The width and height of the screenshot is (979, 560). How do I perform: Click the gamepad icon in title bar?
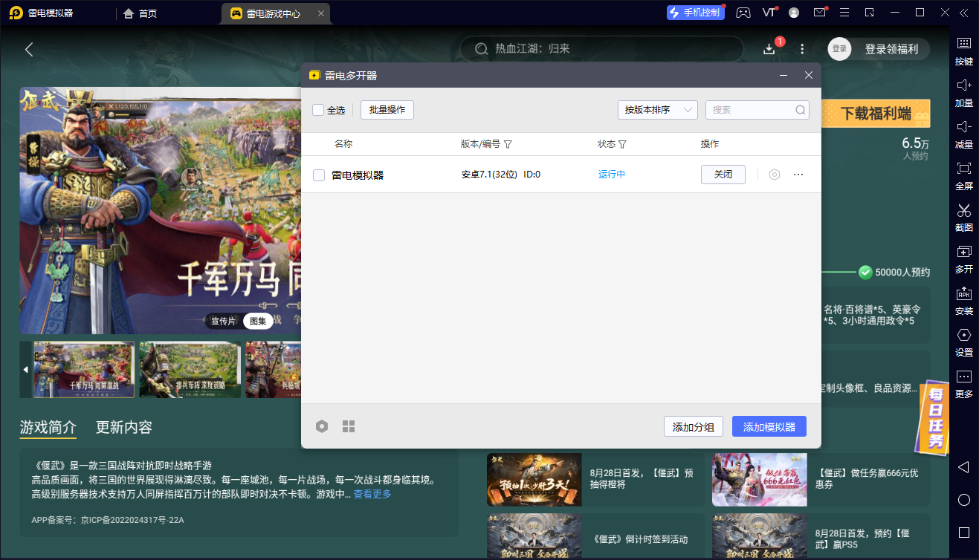743,13
